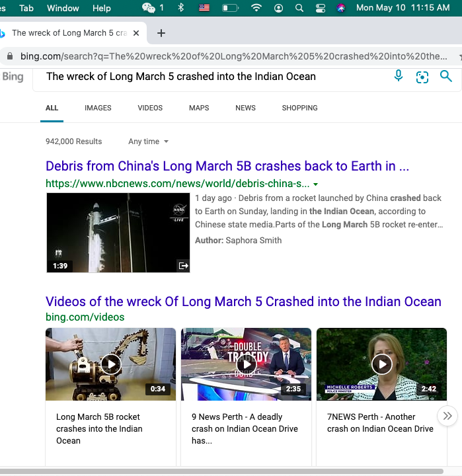Open Debris from China's Long March 5B link
Screen dimensions: 462x476
click(x=227, y=166)
